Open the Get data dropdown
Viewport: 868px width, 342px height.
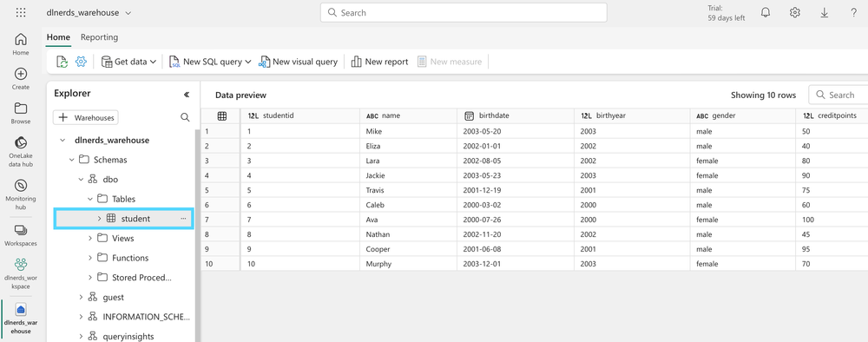pyautogui.click(x=128, y=62)
